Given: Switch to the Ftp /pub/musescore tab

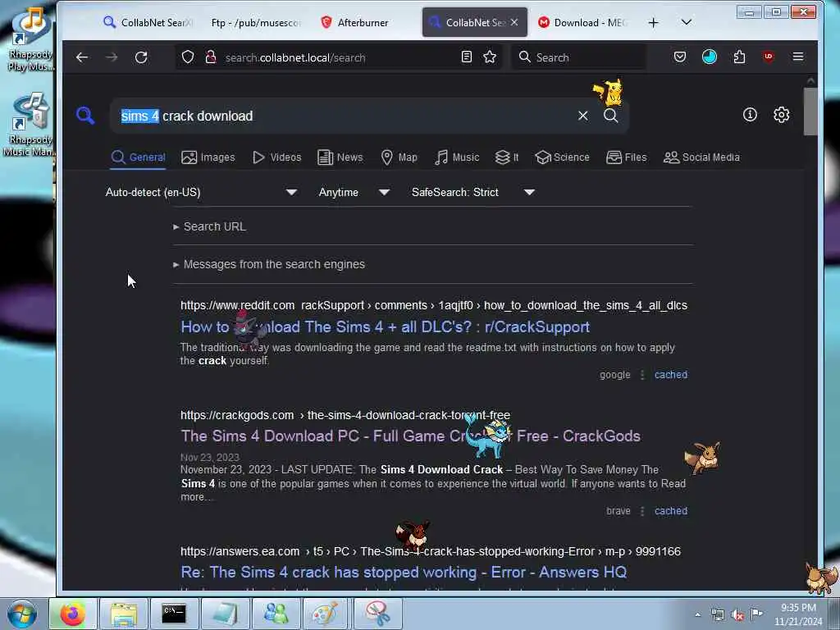Looking at the screenshot, I should pyautogui.click(x=256, y=22).
